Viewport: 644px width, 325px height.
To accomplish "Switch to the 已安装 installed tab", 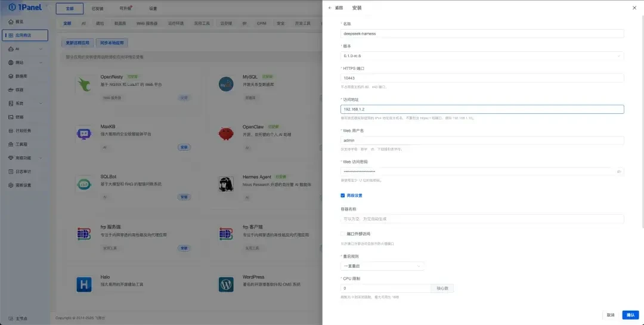I will tap(97, 8).
